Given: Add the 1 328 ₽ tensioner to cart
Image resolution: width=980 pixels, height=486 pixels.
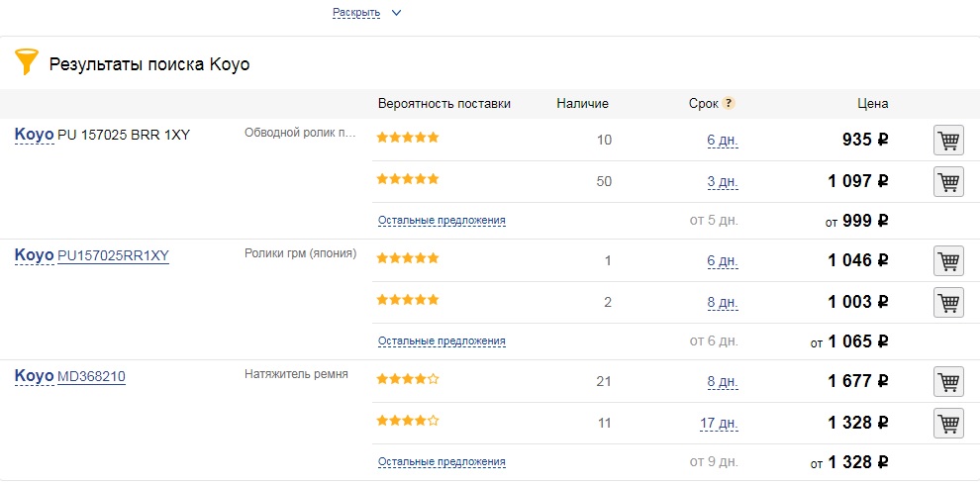Looking at the screenshot, I should 948,424.
